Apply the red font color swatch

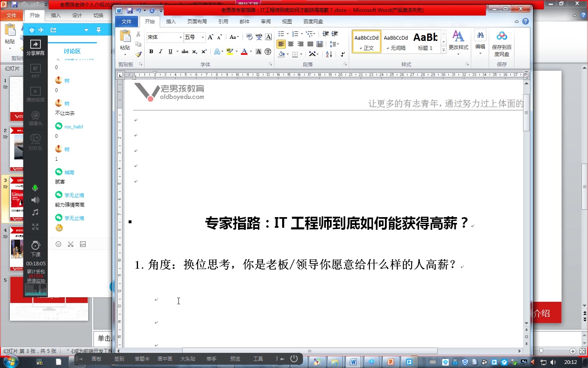(x=244, y=52)
